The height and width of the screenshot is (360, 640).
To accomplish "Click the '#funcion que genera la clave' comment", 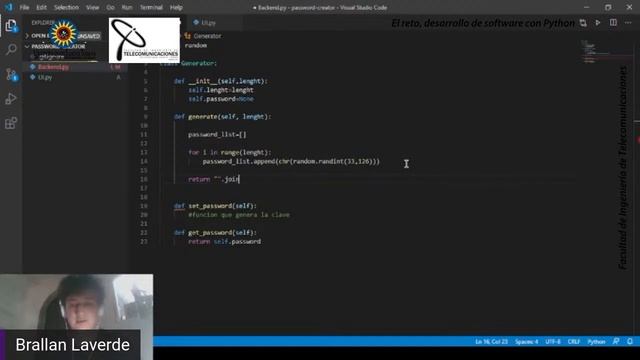I will coord(239,215).
